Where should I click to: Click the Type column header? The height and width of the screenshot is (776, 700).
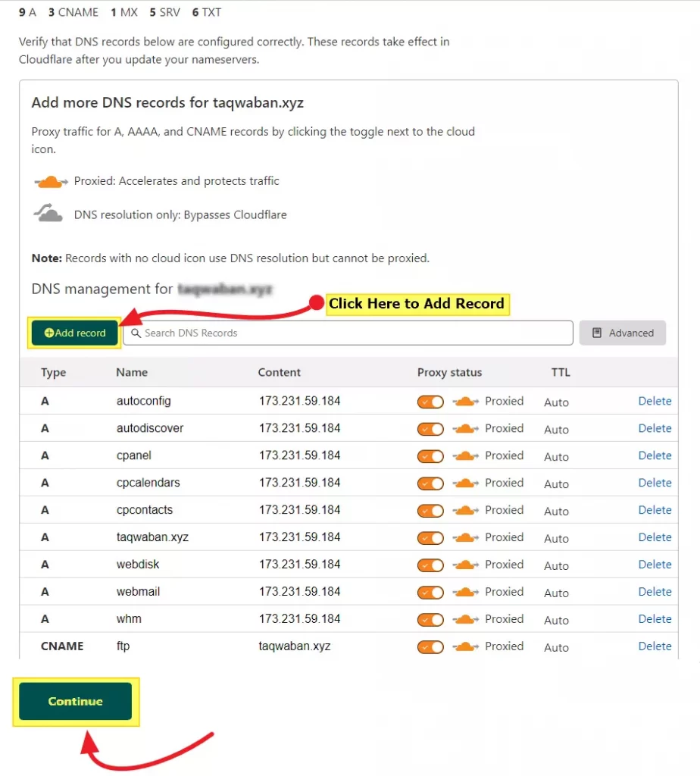[x=54, y=372]
